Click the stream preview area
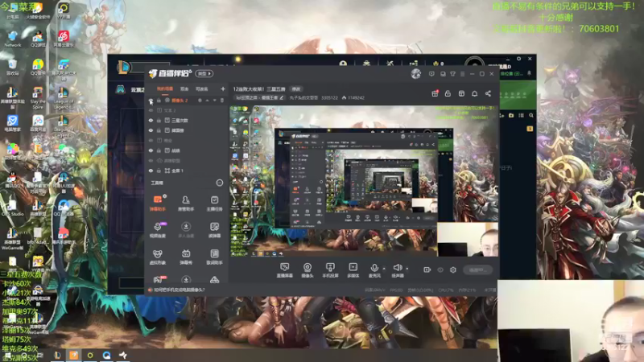This screenshot has width=644, height=362. tap(364, 181)
